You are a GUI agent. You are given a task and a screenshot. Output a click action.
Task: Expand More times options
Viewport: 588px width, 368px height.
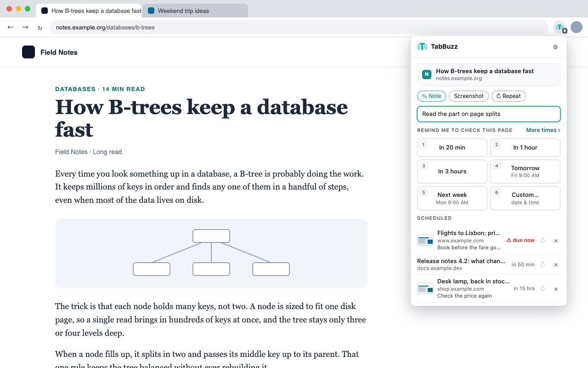(x=543, y=130)
